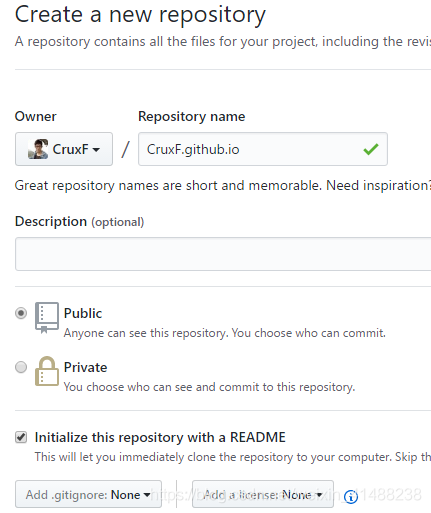431x513 pixels.
Task: Click the Description (optional) label
Action: point(79,222)
